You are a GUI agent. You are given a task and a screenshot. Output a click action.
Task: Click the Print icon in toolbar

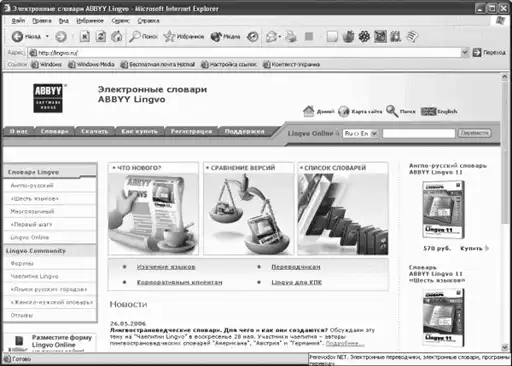coord(291,36)
